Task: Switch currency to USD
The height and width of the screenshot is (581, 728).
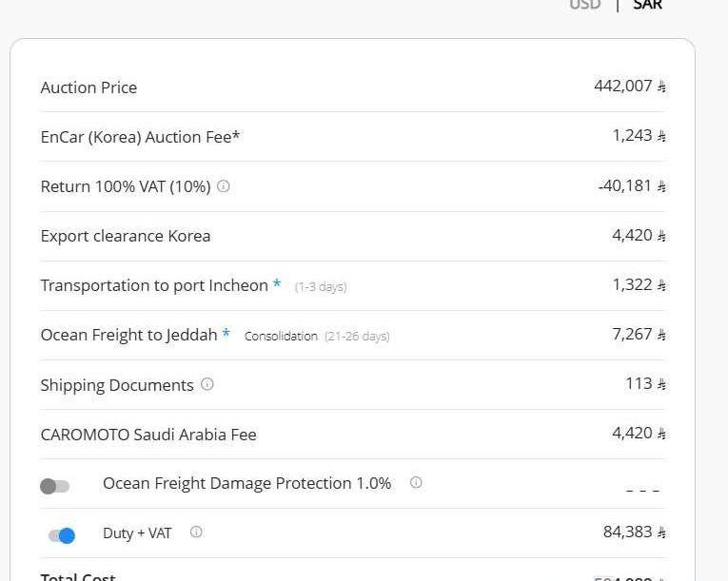Action: tap(585, 5)
